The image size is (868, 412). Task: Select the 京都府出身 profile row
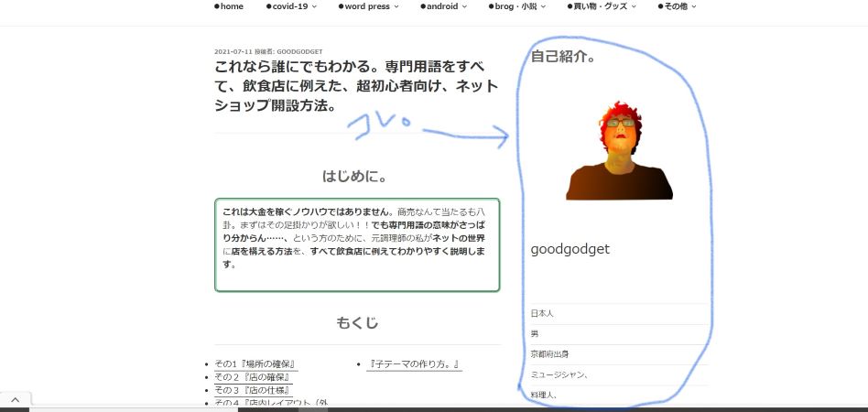coord(619,353)
